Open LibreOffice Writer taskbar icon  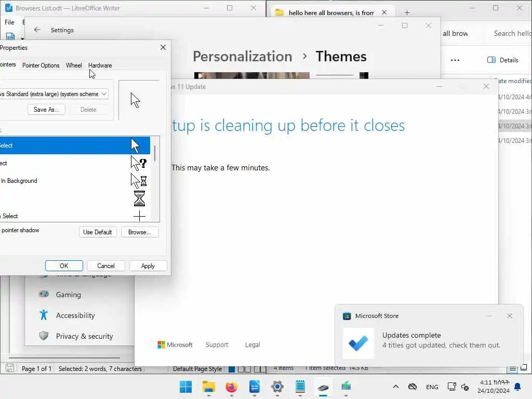coord(255,387)
